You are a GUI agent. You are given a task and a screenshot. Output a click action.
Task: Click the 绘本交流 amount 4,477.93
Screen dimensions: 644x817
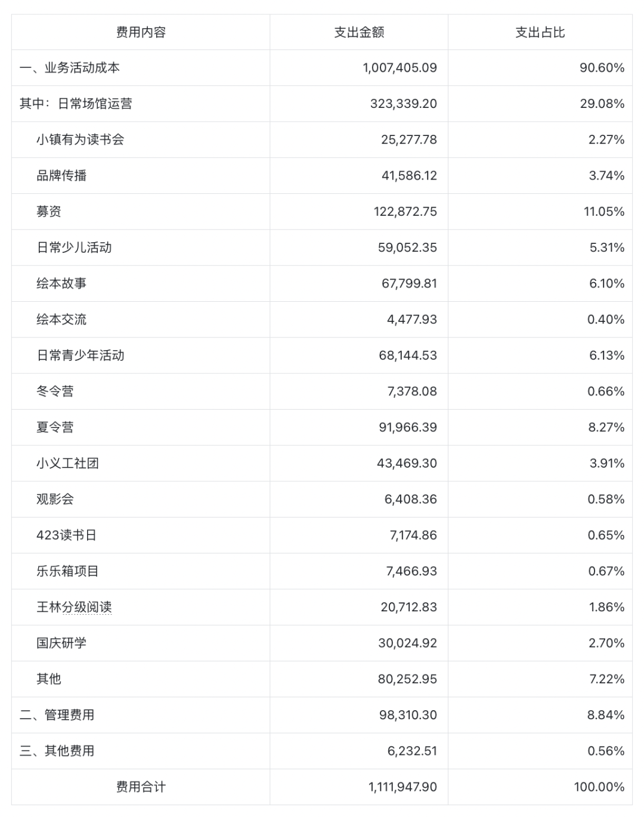[411, 319]
